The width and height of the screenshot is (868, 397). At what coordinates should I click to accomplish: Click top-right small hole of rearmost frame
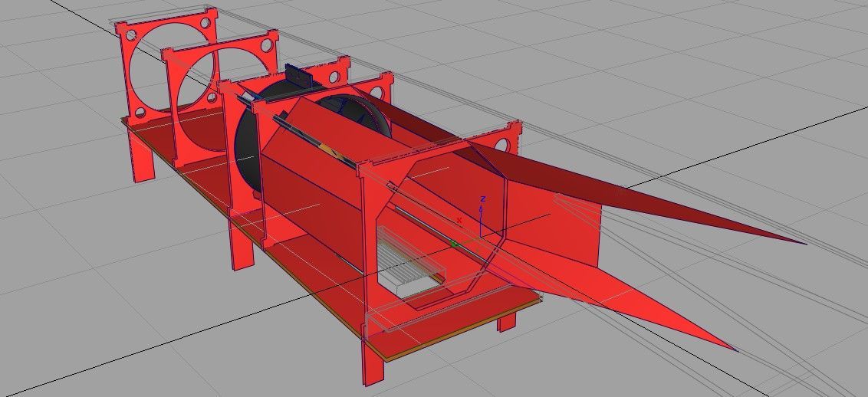[207, 25]
